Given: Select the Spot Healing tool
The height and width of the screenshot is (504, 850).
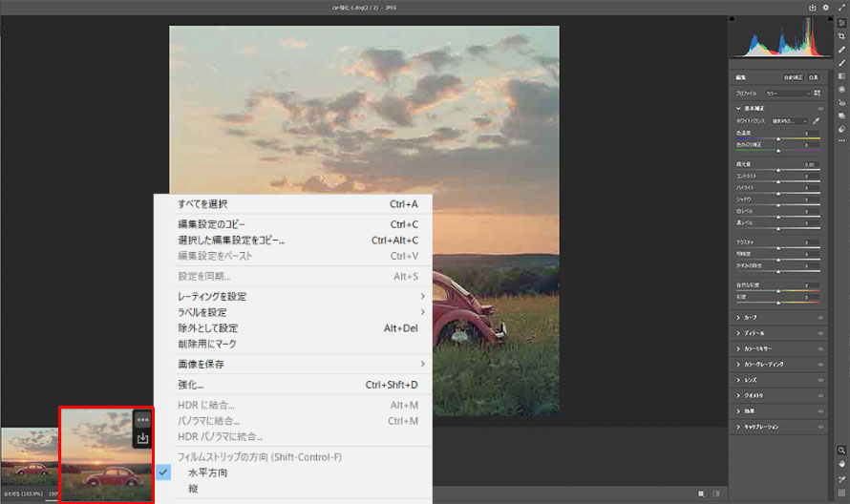Looking at the screenshot, I should click(841, 50).
